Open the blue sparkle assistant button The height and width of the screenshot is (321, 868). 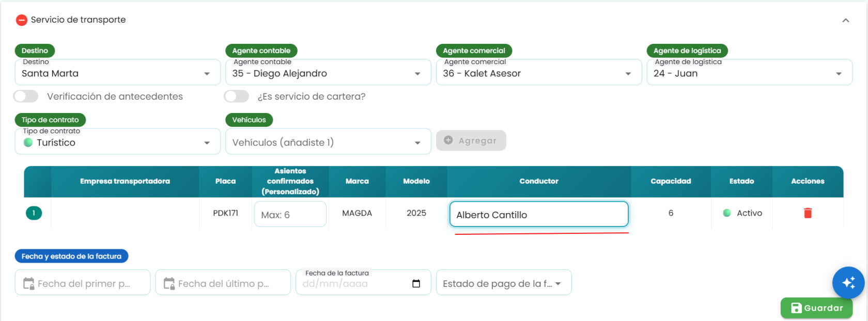848,282
